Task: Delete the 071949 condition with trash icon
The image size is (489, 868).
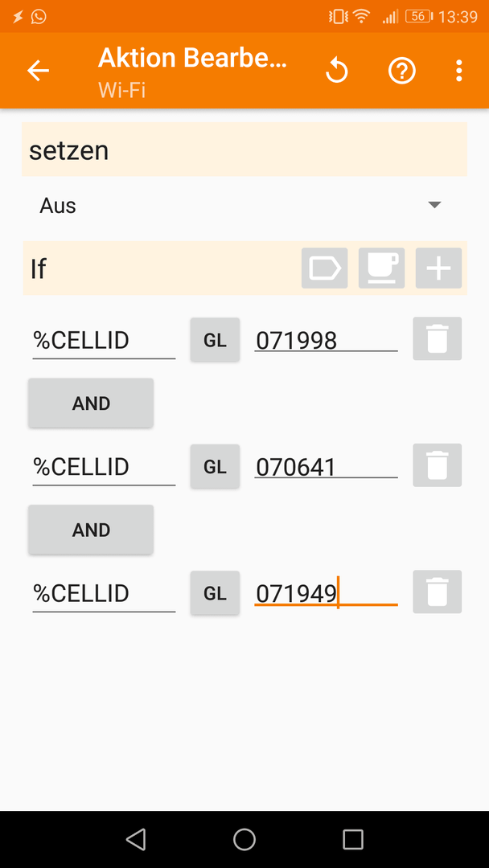Action: point(437,592)
